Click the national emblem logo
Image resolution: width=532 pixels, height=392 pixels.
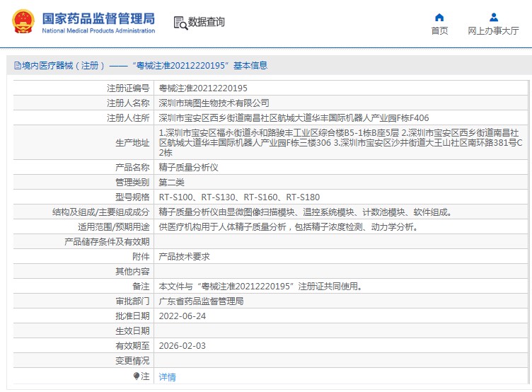coord(23,22)
